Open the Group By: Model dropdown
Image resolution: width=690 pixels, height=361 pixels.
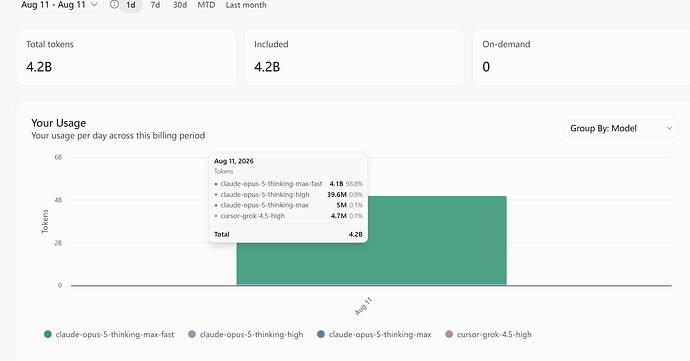pos(620,128)
